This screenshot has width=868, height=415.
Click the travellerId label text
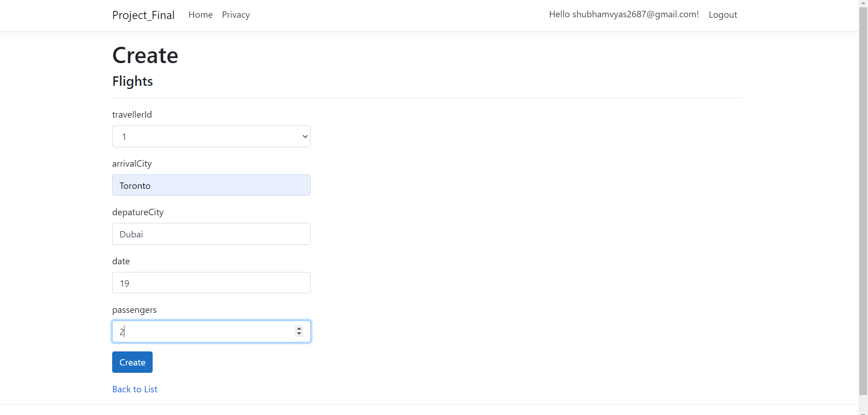[x=132, y=114]
